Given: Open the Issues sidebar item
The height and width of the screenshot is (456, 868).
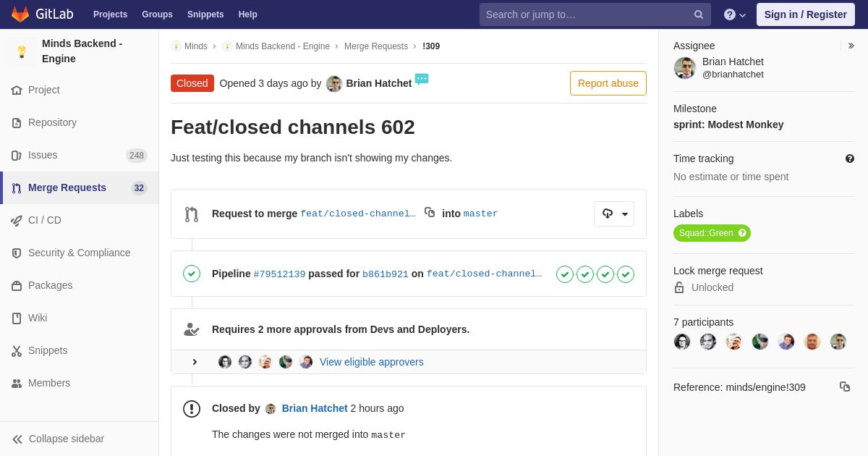Looking at the screenshot, I should click(80, 155).
